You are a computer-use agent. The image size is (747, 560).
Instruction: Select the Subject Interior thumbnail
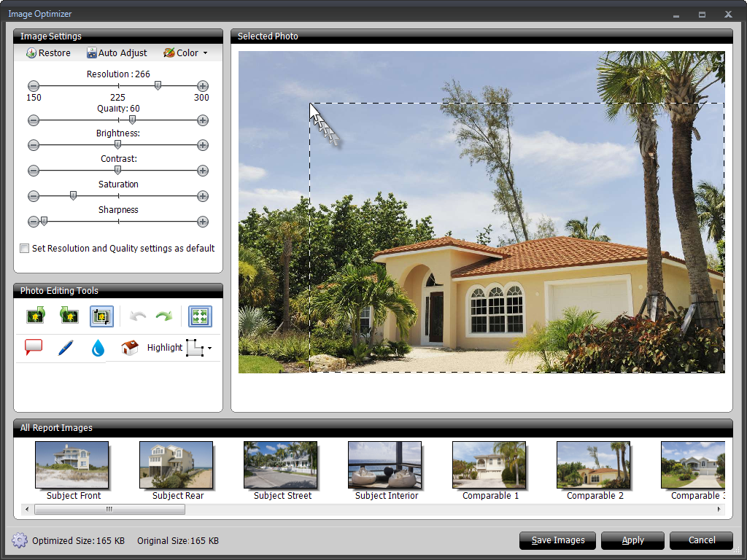click(385, 465)
